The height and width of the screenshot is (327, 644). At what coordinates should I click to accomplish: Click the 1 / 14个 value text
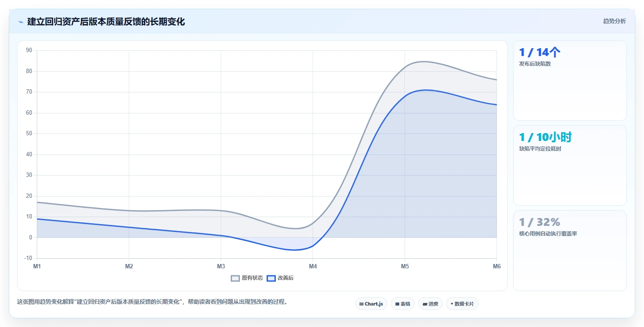click(539, 53)
